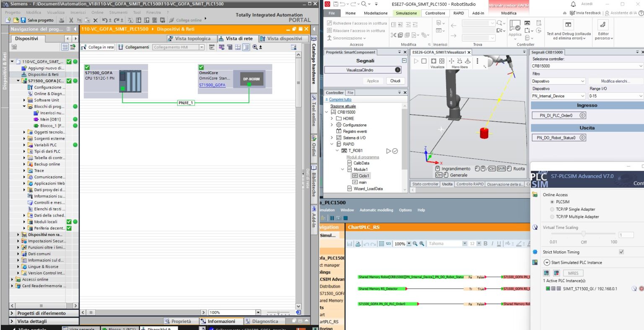
Task: Open the CRB15000 controller selection dropdown
Action: tap(640, 66)
